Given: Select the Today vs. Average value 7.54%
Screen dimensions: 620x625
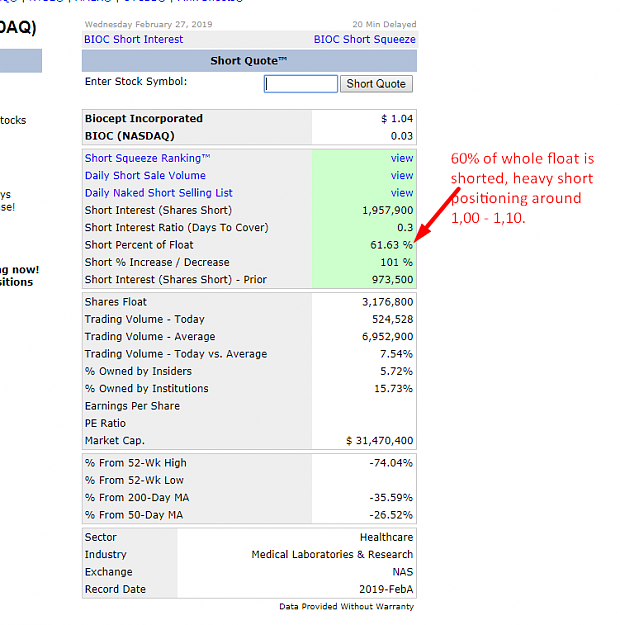Looking at the screenshot, I should 396,354.
